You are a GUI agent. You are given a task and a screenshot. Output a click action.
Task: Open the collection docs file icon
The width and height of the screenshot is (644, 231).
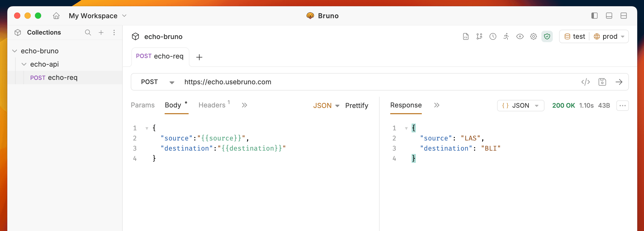pyautogui.click(x=466, y=36)
